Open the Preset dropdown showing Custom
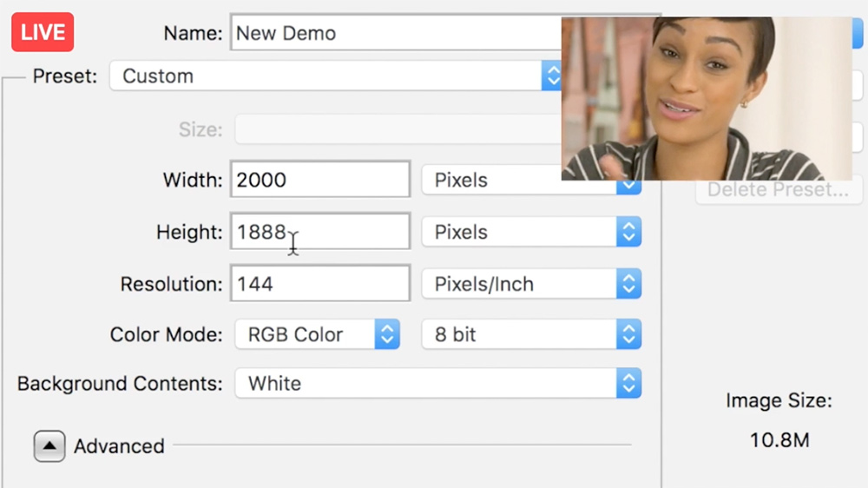Image resolution: width=868 pixels, height=488 pixels. 335,76
